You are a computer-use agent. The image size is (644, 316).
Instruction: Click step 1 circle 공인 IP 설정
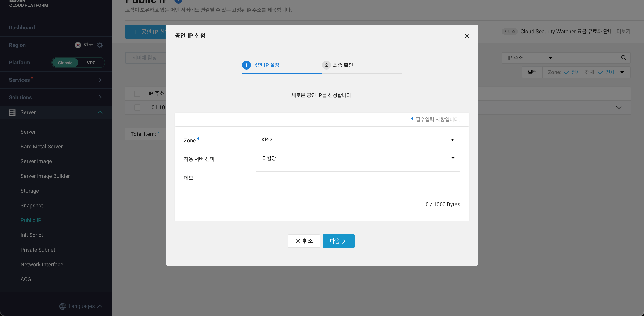click(246, 65)
